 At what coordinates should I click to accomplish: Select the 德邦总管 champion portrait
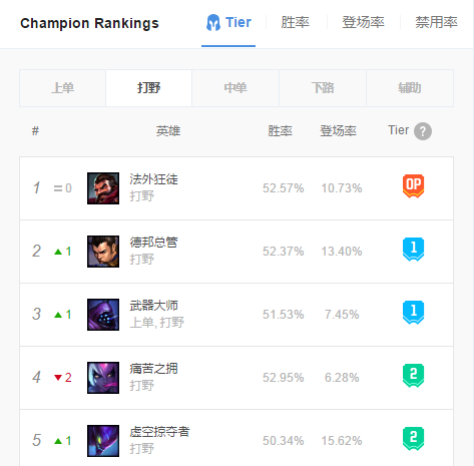point(103,251)
